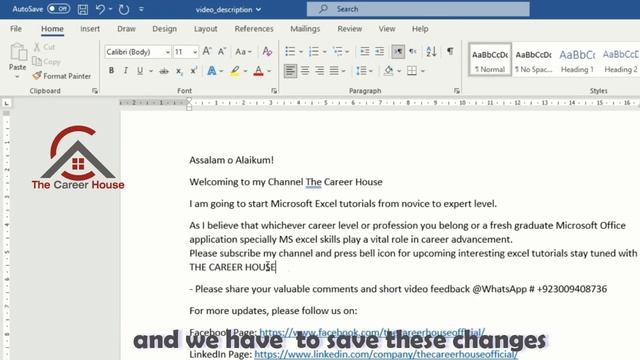Open the File tab

[x=16, y=29]
